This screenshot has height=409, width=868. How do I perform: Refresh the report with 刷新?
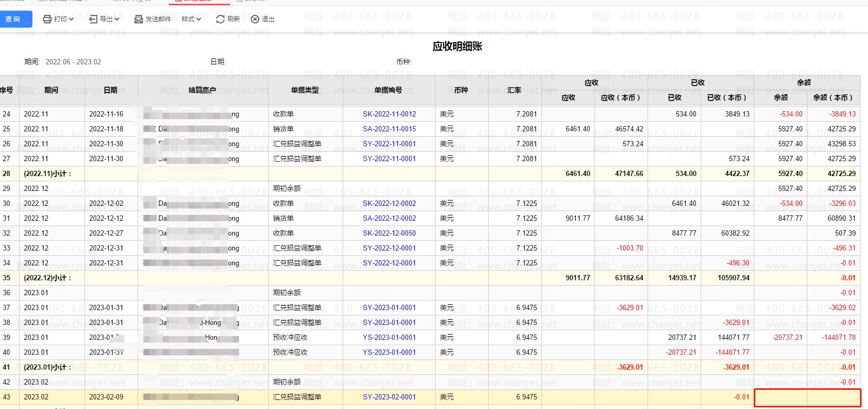(228, 19)
